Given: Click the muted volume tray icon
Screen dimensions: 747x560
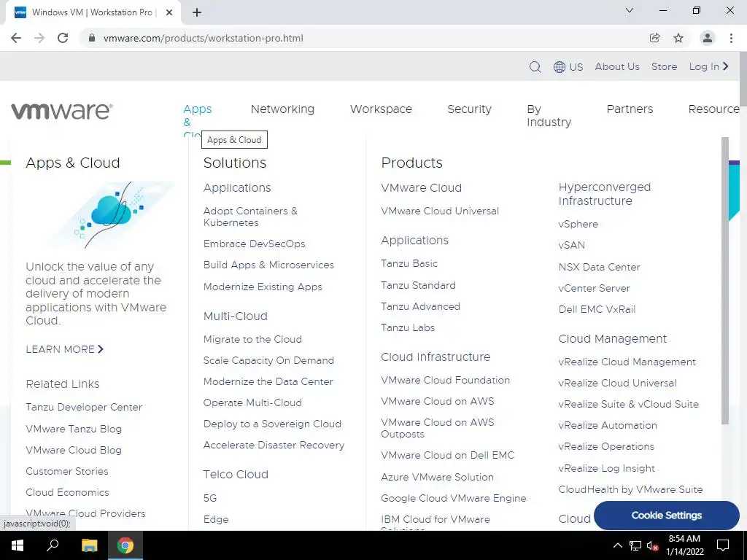Looking at the screenshot, I should click(653, 545).
